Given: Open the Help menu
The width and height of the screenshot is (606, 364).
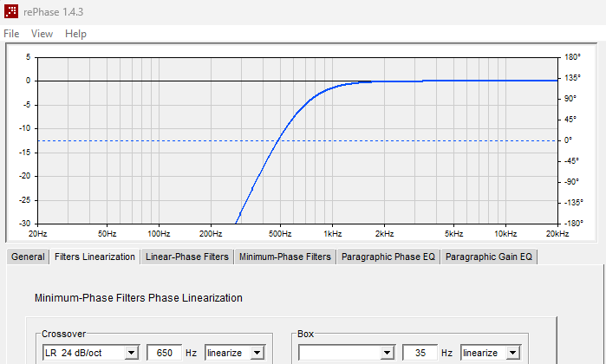Looking at the screenshot, I should tap(75, 34).
